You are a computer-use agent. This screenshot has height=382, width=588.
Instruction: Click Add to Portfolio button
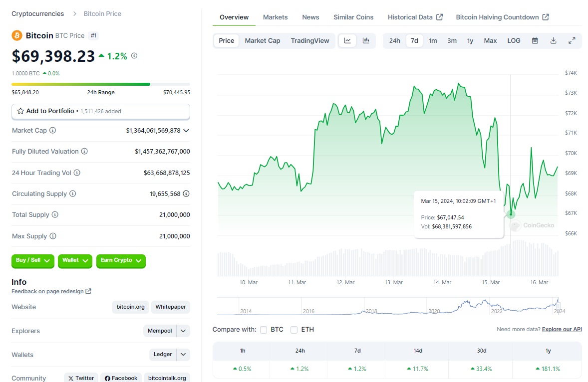(x=101, y=111)
